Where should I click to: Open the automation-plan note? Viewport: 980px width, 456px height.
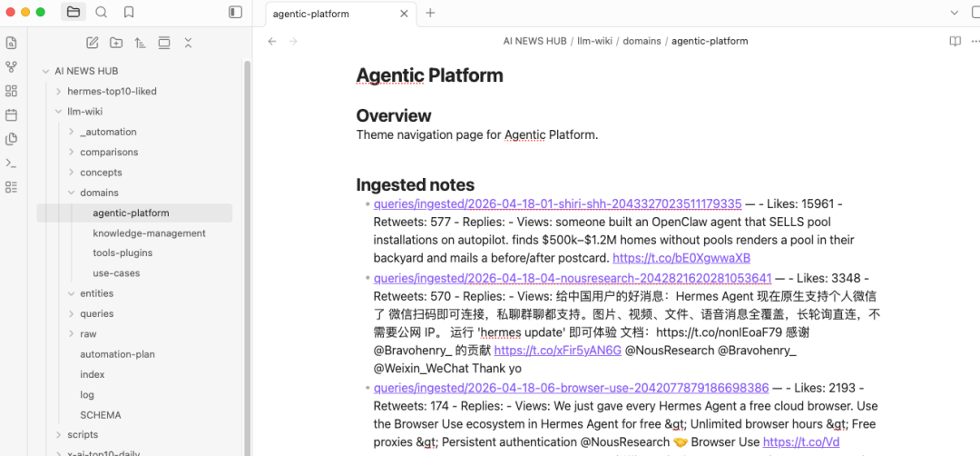click(x=117, y=354)
